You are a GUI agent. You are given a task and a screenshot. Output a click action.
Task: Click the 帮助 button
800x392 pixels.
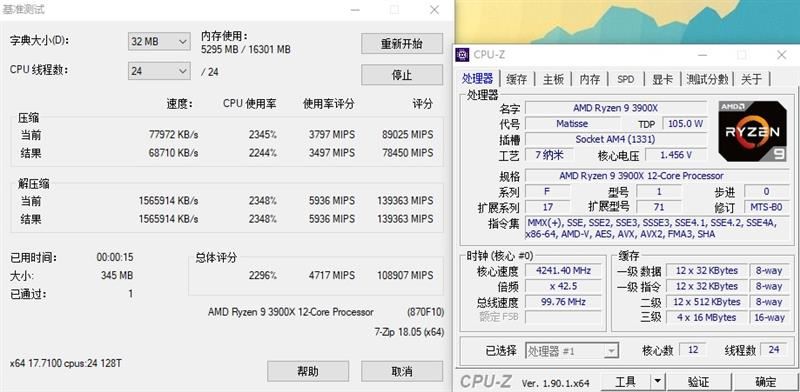(308, 372)
